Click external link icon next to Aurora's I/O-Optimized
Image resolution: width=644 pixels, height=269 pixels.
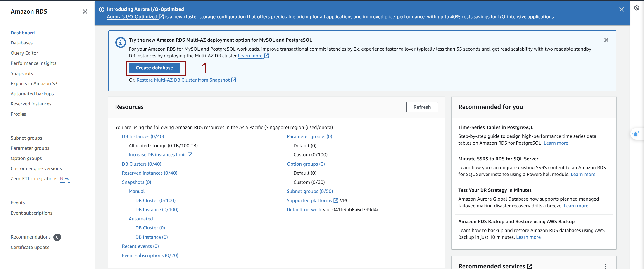point(161,17)
